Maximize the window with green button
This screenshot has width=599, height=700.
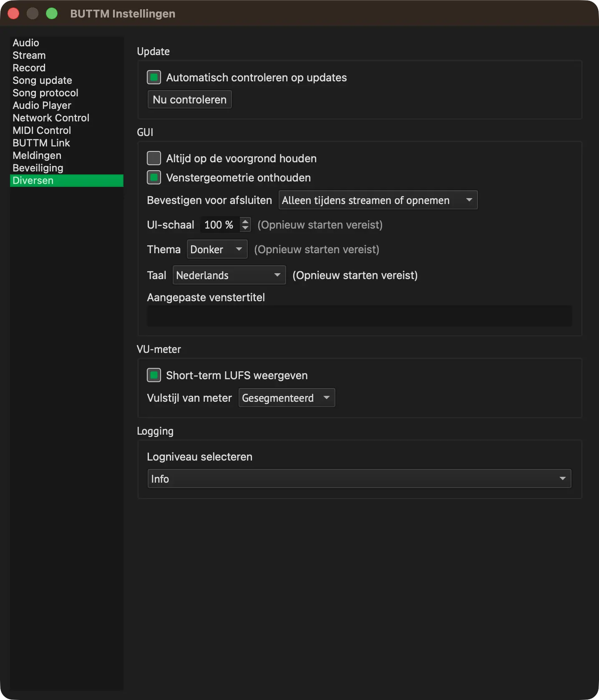pos(52,14)
